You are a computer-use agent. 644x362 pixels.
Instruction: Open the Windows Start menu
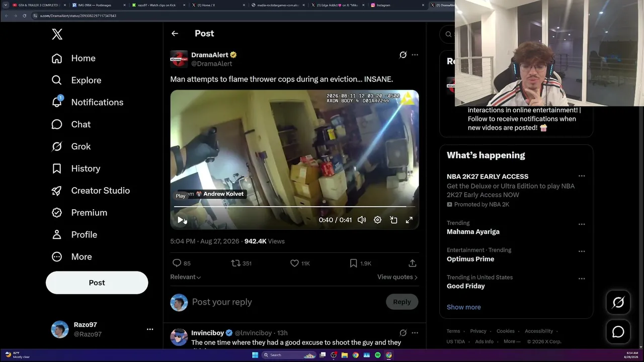coord(255,355)
